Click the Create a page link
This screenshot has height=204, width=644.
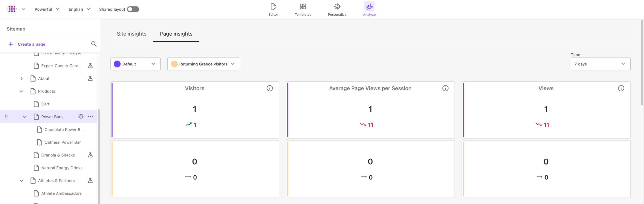tap(31, 44)
